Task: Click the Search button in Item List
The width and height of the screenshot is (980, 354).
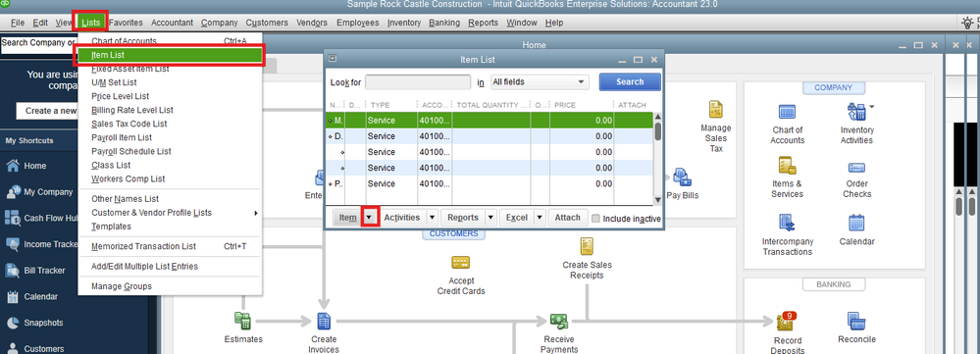Action: click(630, 81)
